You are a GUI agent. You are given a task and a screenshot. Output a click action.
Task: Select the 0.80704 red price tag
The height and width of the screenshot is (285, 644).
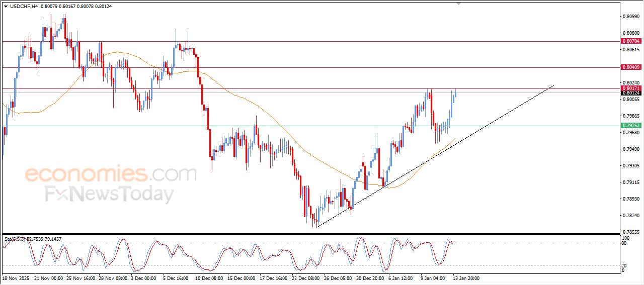(630, 41)
